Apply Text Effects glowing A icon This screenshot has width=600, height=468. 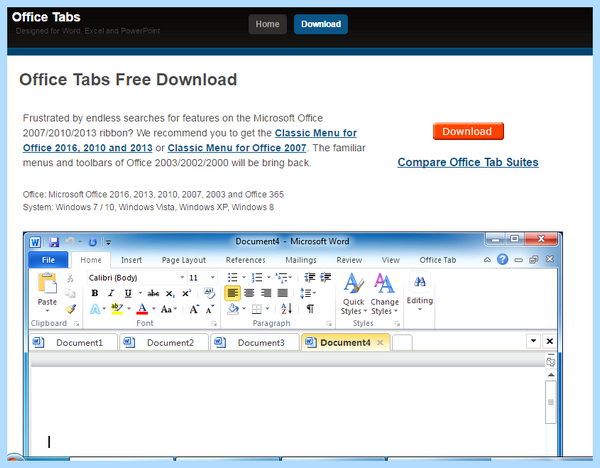pyautogui.click(x=95, y=309)
